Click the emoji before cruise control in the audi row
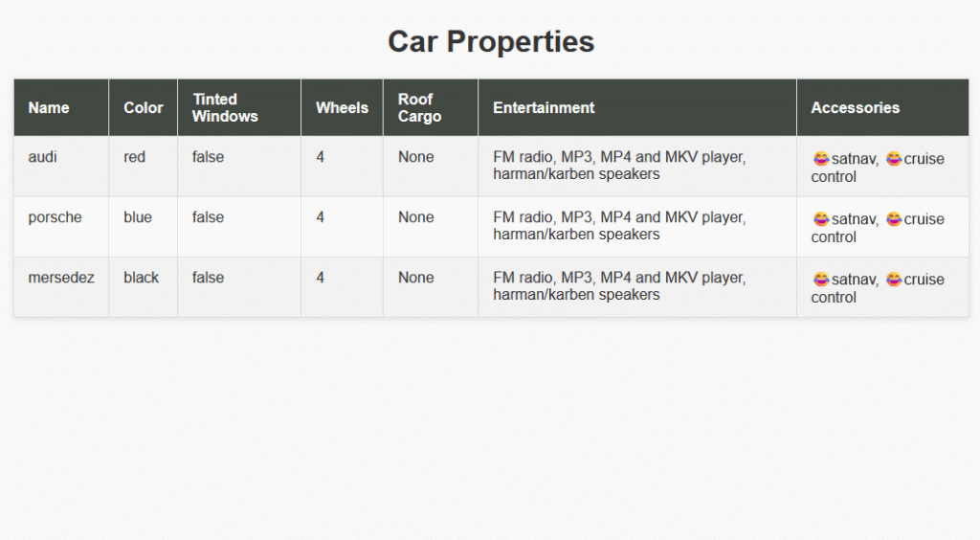Screen dimensions: 980x540 point(894,159)
